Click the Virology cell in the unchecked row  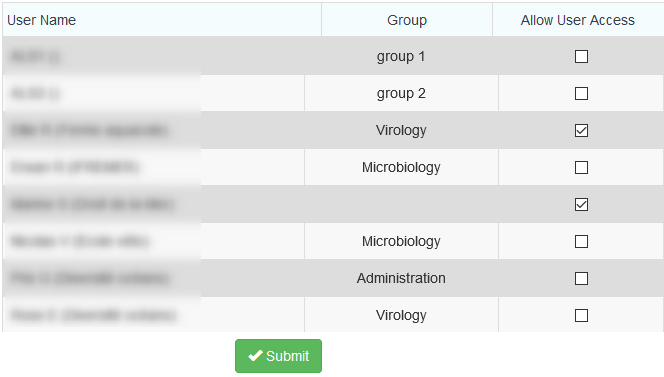[x=401, y=315]
